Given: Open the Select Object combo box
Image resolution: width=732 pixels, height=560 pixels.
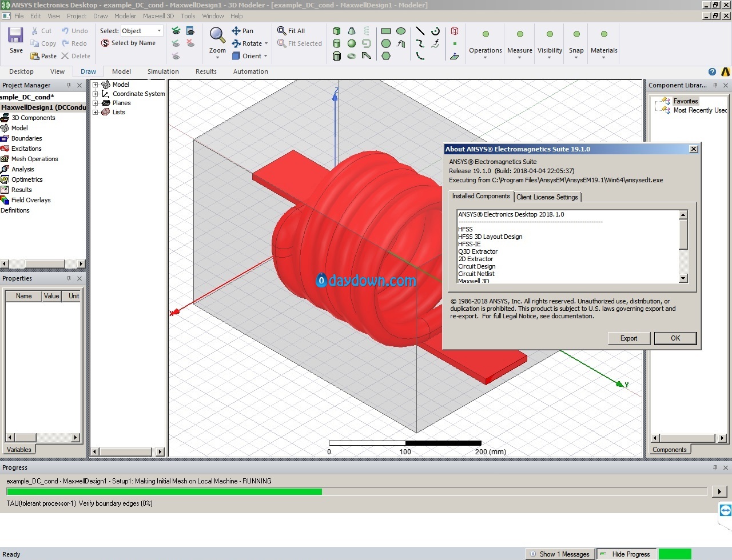Looking at the screenshot, I should click(x=142, y=31).
